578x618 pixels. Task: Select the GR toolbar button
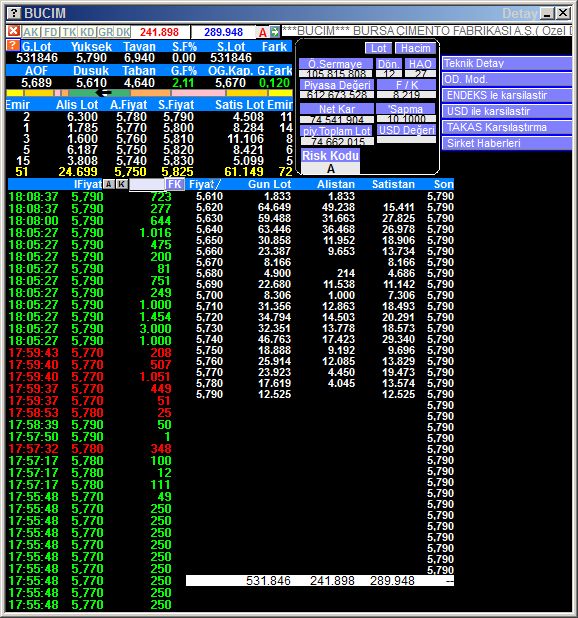pyautogui.click(x=106, y=32)
